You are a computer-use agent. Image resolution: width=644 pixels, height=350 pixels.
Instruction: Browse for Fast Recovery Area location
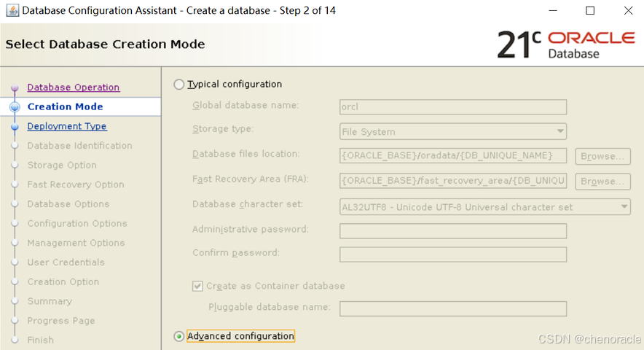602,181
